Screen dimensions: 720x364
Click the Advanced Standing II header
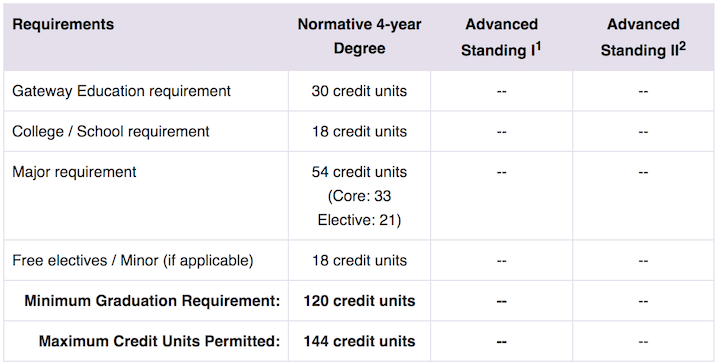coord(643,37)
